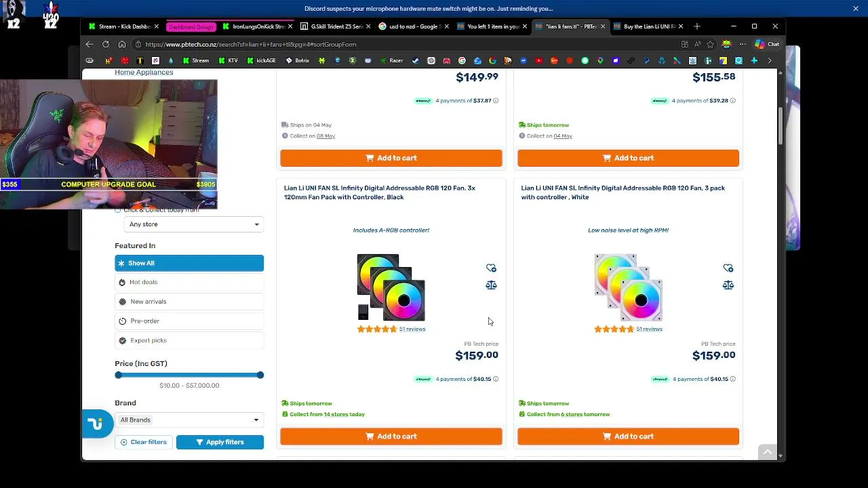Open the KTV bookmark
The width and height of the screenshot is (868, 488).
click(228, 61)
